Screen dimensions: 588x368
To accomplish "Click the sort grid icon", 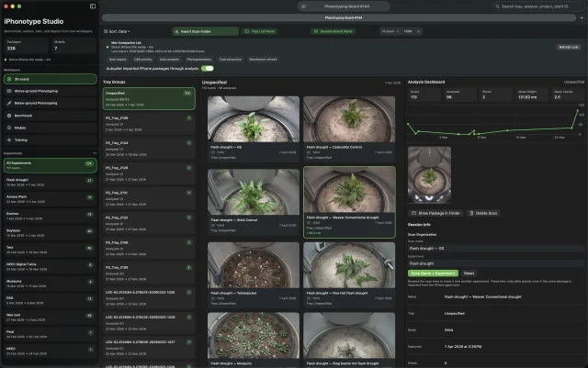I will point(106,31).
